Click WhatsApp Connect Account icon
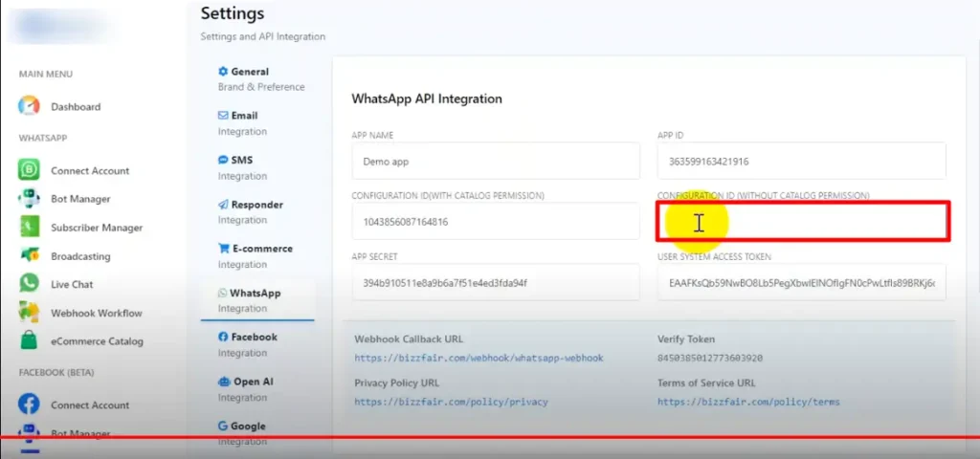This screenshot has height=459, width=980. pos(30,170)
